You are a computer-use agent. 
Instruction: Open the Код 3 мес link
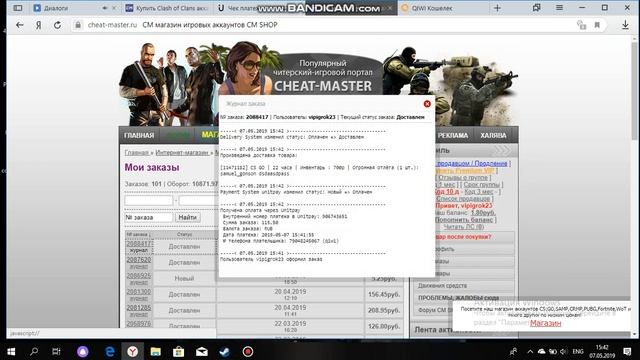tap(479, 191)
